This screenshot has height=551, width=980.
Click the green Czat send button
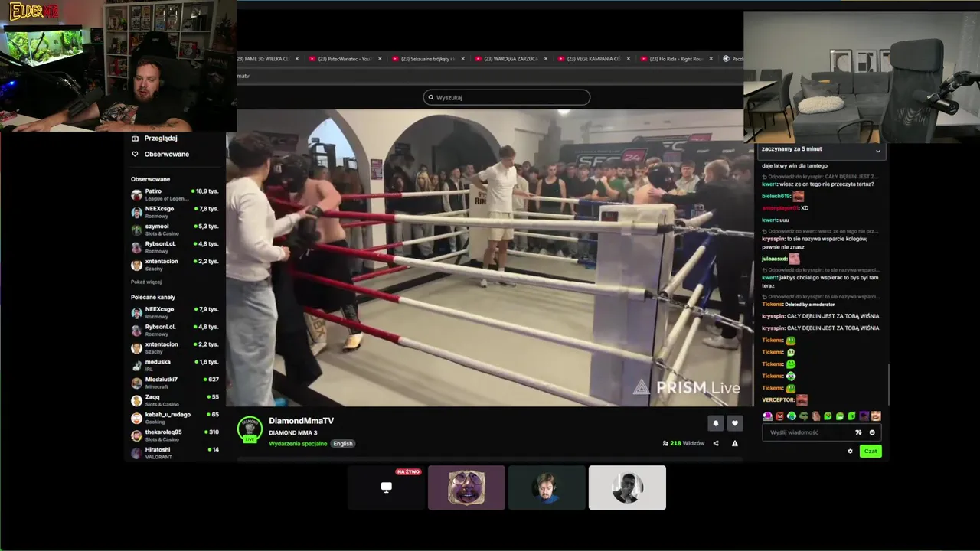871,451
